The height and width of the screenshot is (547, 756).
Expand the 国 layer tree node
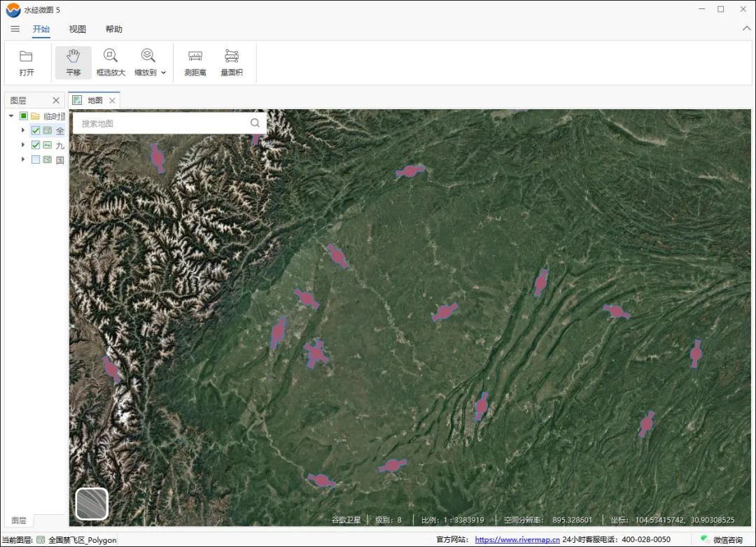point(22,159)
